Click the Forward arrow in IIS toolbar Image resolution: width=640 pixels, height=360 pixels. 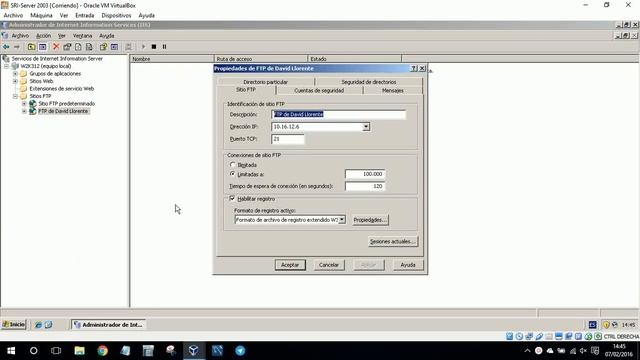(x=17, y=47)
